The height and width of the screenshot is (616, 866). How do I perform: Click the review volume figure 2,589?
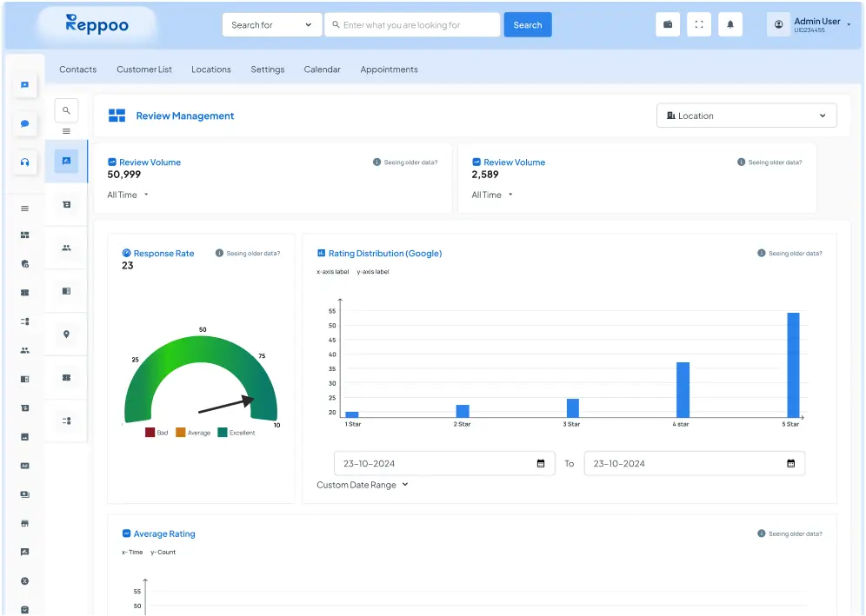click(485, 175)
